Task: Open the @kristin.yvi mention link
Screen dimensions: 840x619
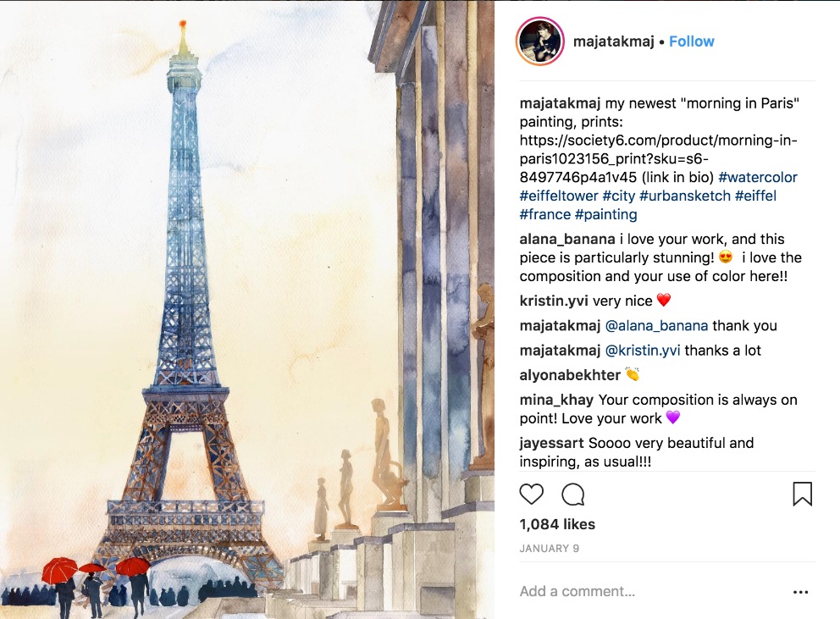Action: click(643, 351)
